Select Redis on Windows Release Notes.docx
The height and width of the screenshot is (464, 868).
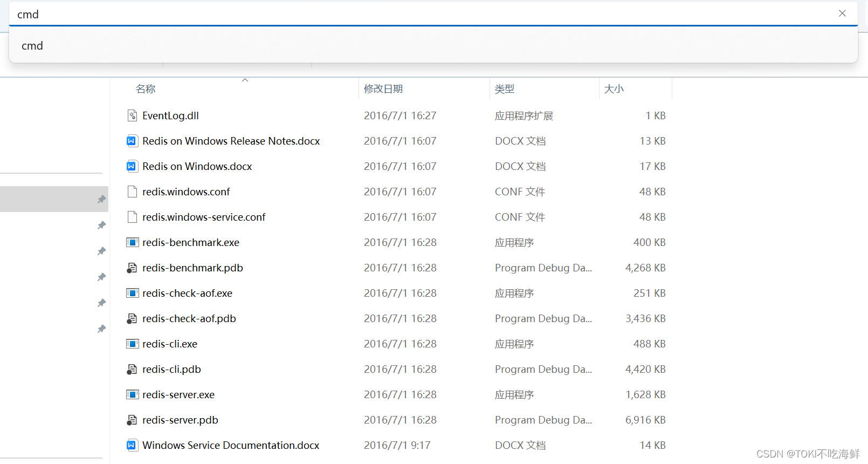click(231, 141)
